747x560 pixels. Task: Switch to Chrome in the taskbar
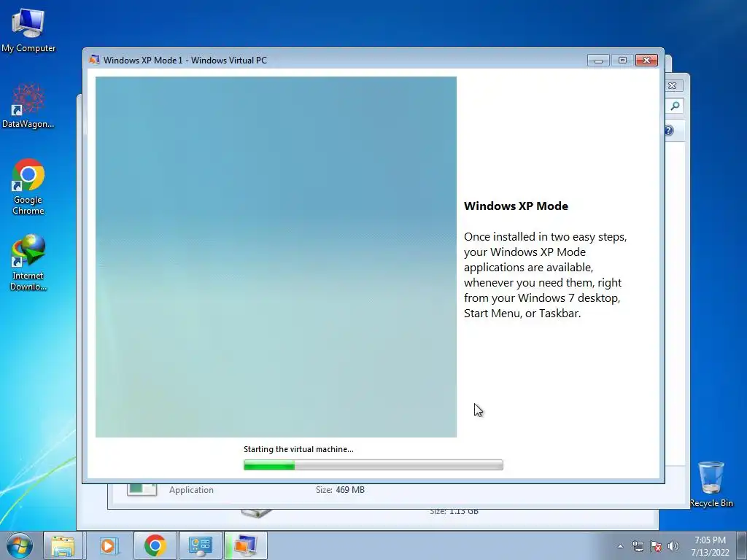pyautogui.click(x=155, y=545)
